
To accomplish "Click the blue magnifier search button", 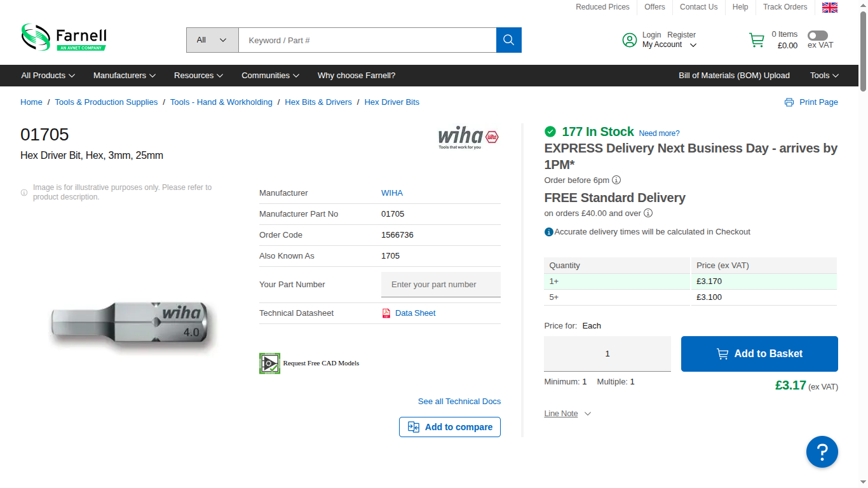I will coord(508,40).
